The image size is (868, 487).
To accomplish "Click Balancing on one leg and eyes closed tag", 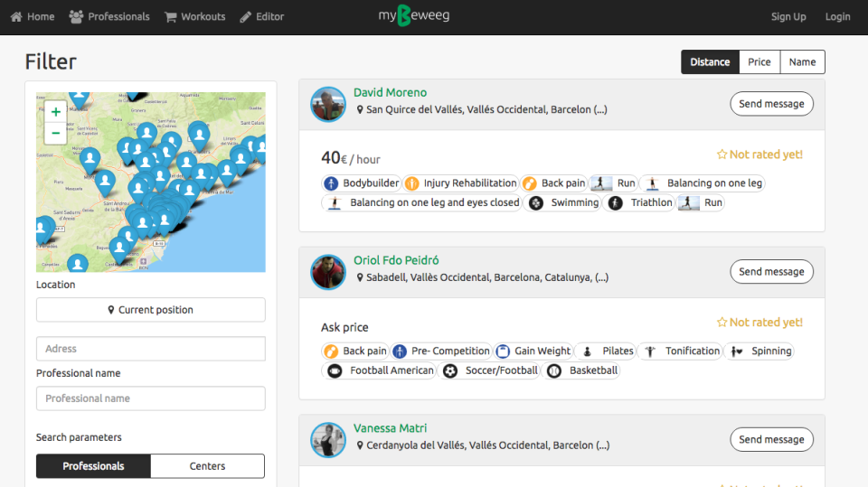I will (x=421, y=202).
